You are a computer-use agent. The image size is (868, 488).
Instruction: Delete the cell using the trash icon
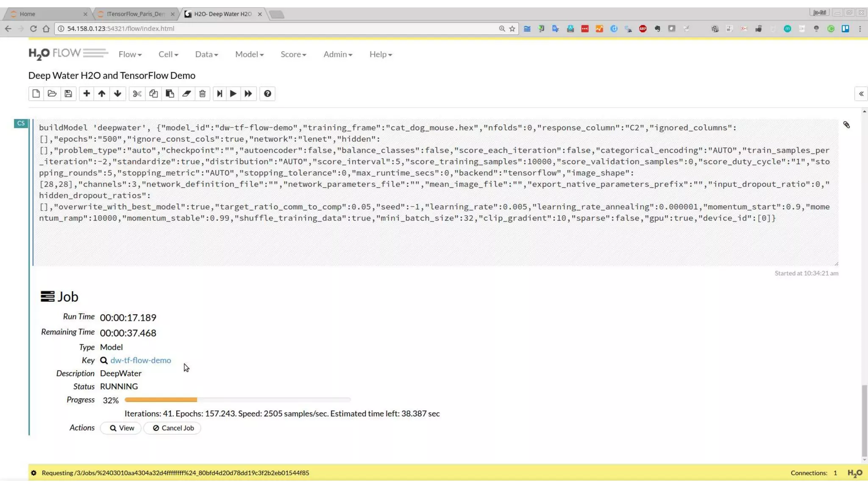(x=203, y=94)
